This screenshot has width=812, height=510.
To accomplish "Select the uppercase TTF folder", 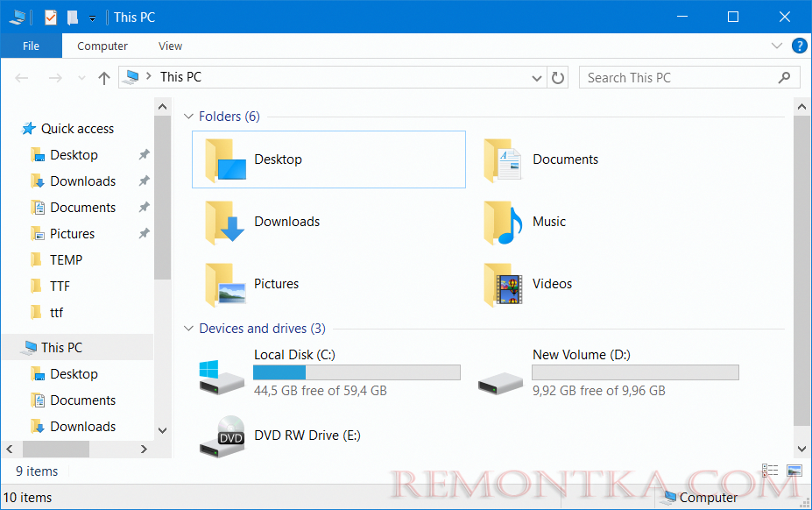I will tap(60, 286).
